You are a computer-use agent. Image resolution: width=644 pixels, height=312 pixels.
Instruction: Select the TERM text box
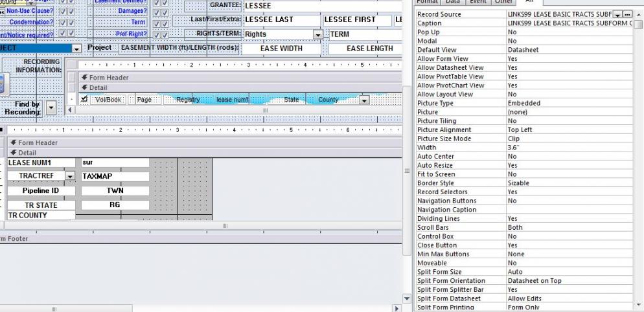pos(365,34)
